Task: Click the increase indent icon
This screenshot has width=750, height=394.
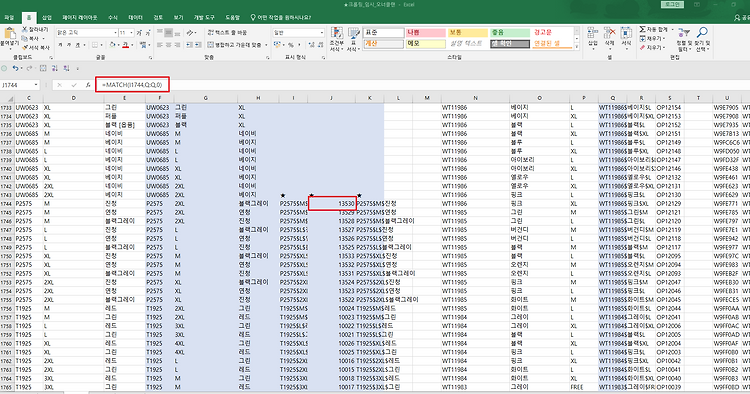Action: click(198, 45)
